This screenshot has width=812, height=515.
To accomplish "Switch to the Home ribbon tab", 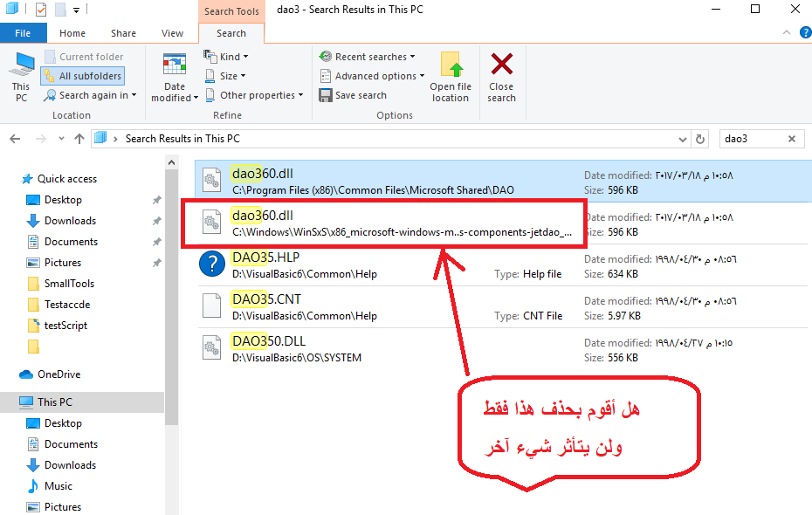I will click(72, 33).
